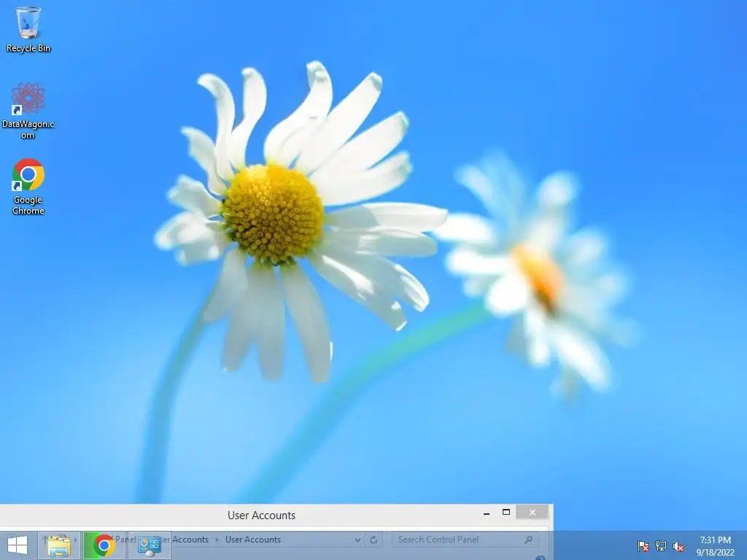This screenshot has height=560, width=747.
Task: Select the Google Chrome desktop shortcut
Action: pyautogui.click(x=28, y=186)
